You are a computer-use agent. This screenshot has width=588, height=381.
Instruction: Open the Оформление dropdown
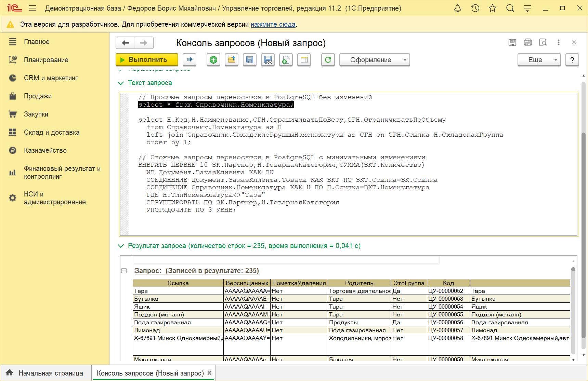pos(374,60)
